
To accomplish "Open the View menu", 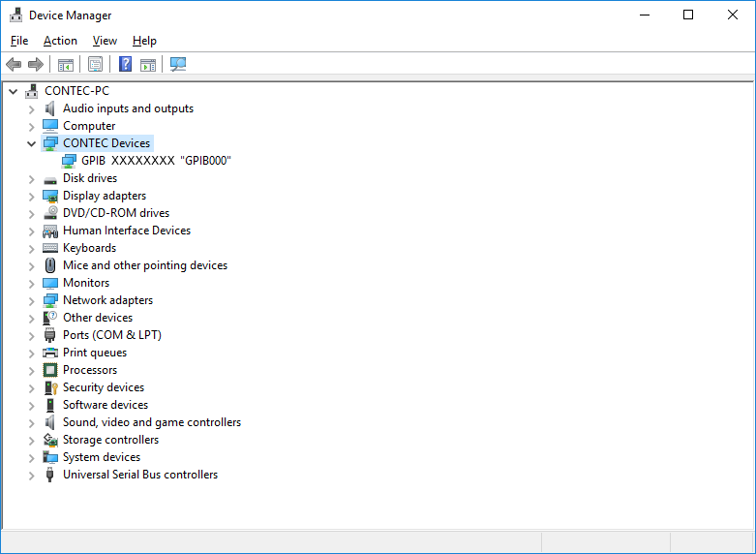I will pyautogui.click(x=105, y=41).
